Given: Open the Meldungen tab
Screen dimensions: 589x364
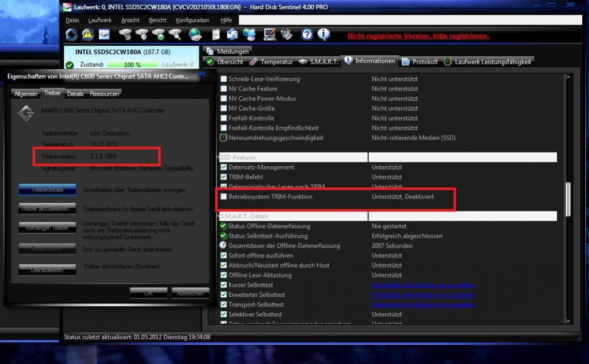Looking at the screenshot, I should 228,51.
